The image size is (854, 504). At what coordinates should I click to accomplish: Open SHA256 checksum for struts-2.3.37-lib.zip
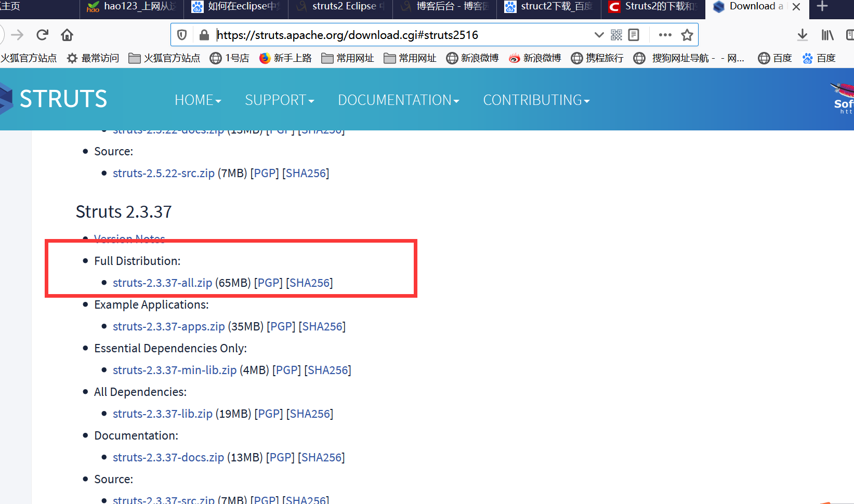point(310,414)
